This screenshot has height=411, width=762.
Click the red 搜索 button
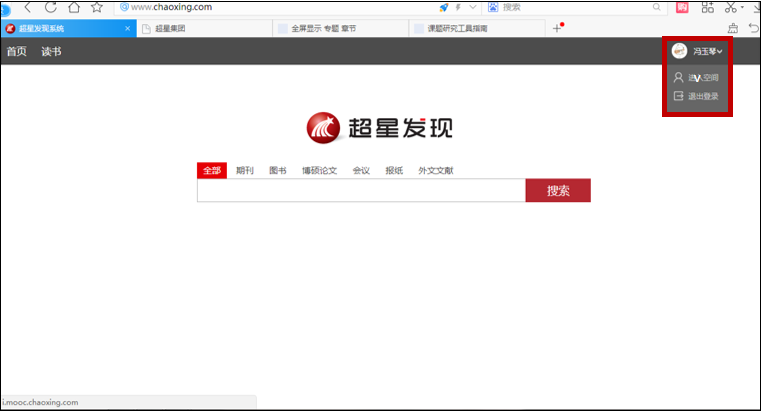(x=558, y=190)
